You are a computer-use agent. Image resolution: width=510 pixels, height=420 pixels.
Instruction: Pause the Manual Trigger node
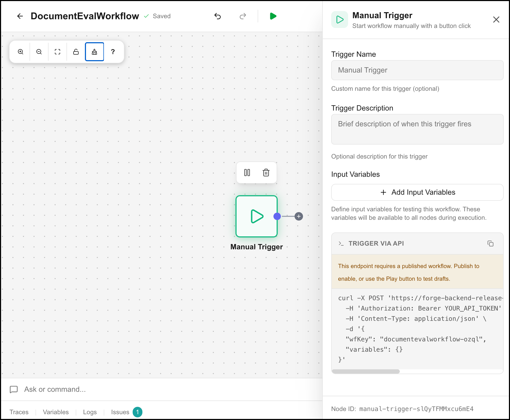tap(247, 173)
